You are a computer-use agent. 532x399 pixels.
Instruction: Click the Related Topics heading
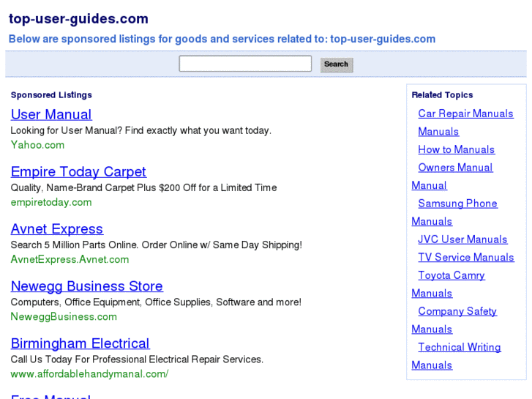[x=442, y=95]
